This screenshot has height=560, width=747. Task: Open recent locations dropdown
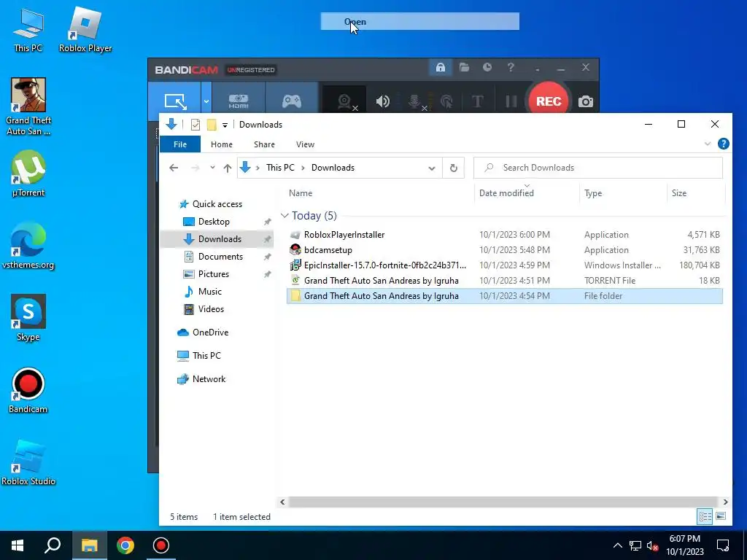coord(212,168)
